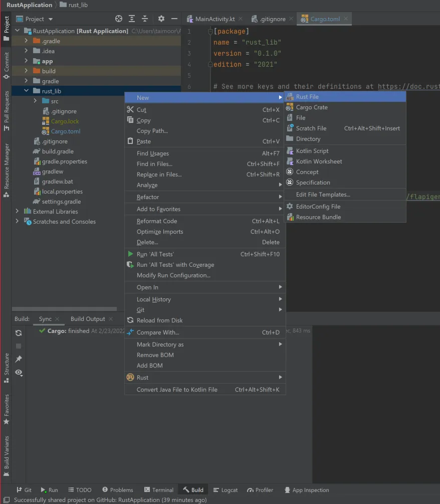
Task: Select Kotlin Script in the New submenu
Action: point(345,151)
